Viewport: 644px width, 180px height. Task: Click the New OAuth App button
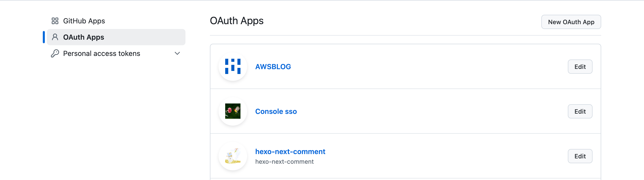(571, 22)
